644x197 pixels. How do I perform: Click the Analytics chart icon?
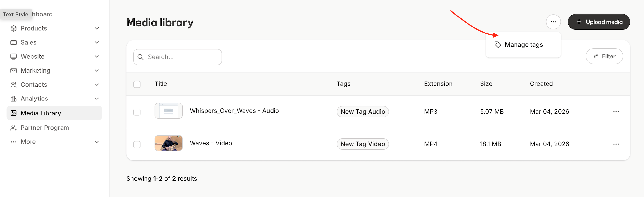[x=14, y=99]
